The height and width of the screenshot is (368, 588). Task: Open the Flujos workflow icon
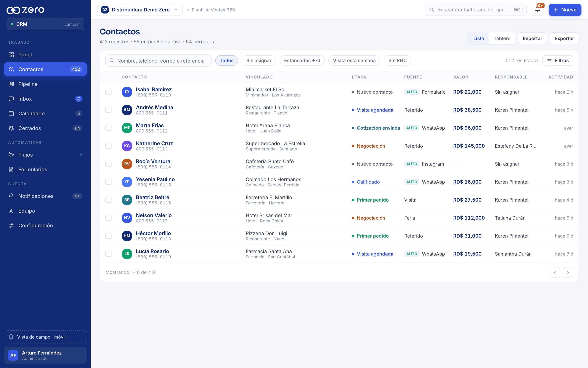click(11, 155)
